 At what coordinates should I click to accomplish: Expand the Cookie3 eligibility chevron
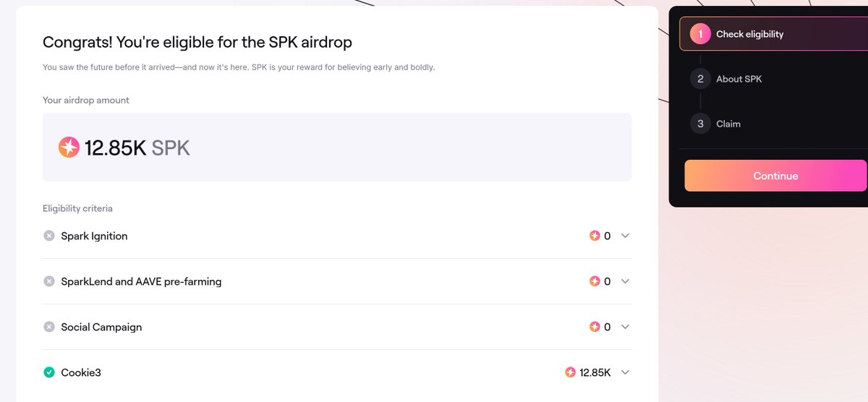pos(626,372)
